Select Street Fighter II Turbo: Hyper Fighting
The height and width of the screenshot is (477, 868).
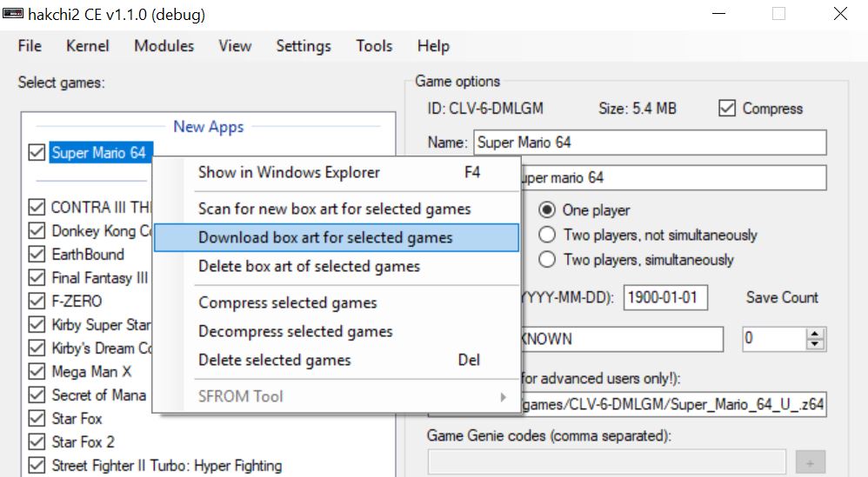(x=167, y=466)
